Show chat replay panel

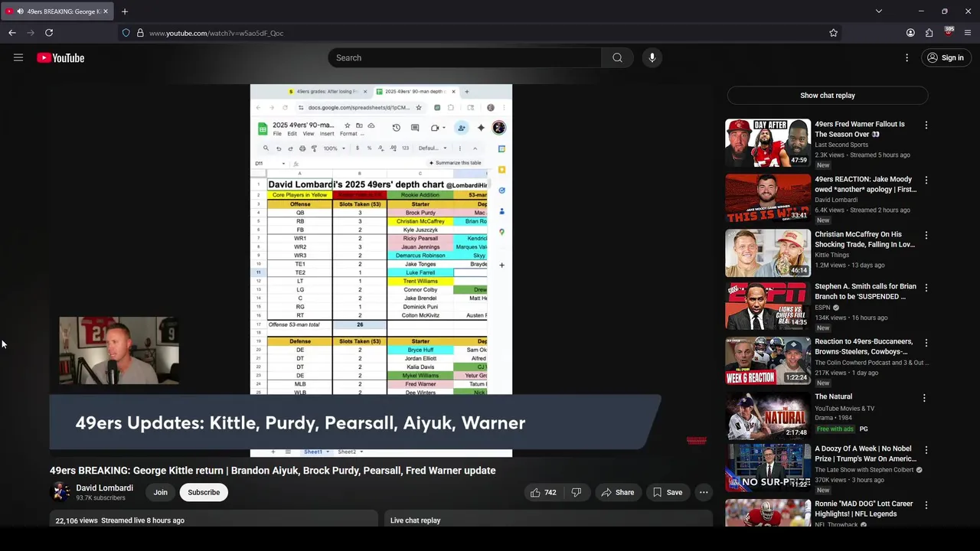coord(827,96)
